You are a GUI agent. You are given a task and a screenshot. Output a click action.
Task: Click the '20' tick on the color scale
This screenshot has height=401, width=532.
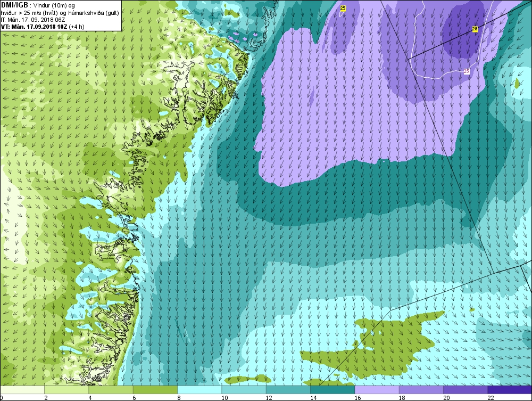[446, 398]
